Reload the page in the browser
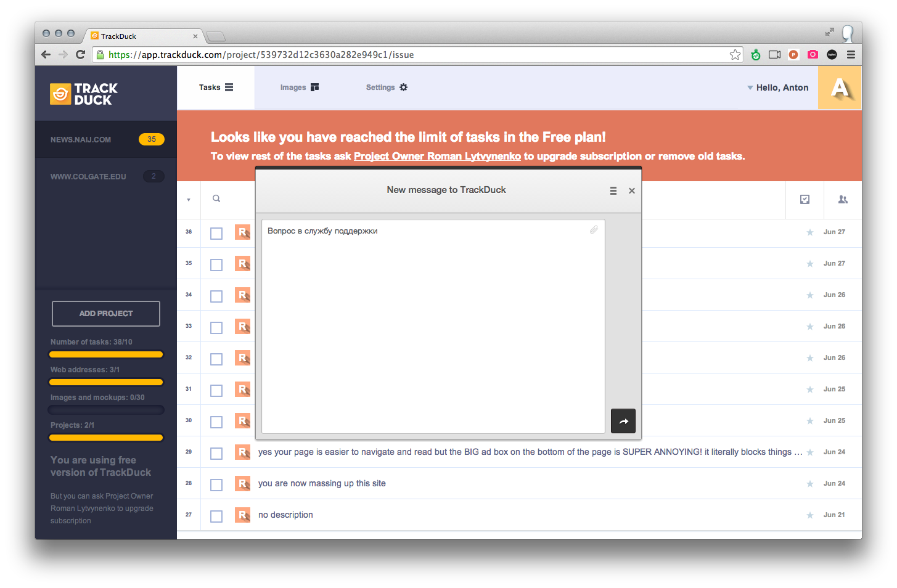 80,54
